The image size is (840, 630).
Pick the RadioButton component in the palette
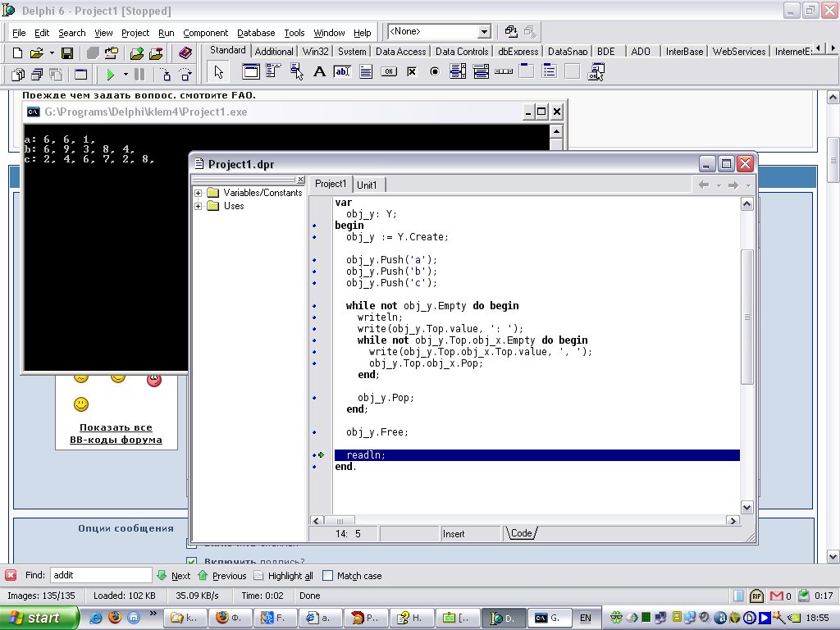435,72
